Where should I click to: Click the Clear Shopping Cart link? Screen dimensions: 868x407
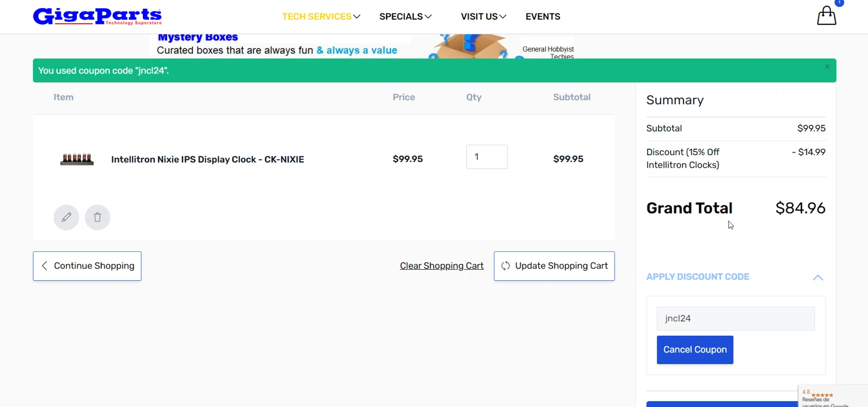click(x=442, y=266)
